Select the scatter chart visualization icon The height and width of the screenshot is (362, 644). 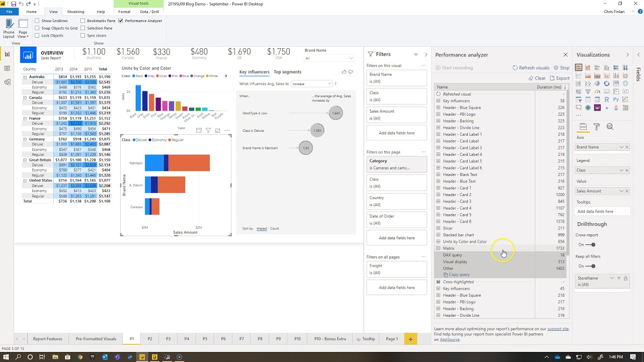[588, 83]
